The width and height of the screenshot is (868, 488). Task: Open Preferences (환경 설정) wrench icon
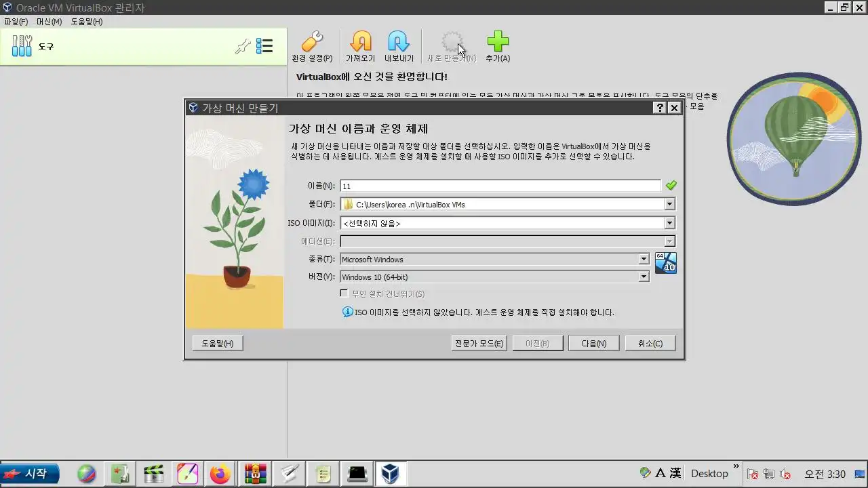pos(312,41)
